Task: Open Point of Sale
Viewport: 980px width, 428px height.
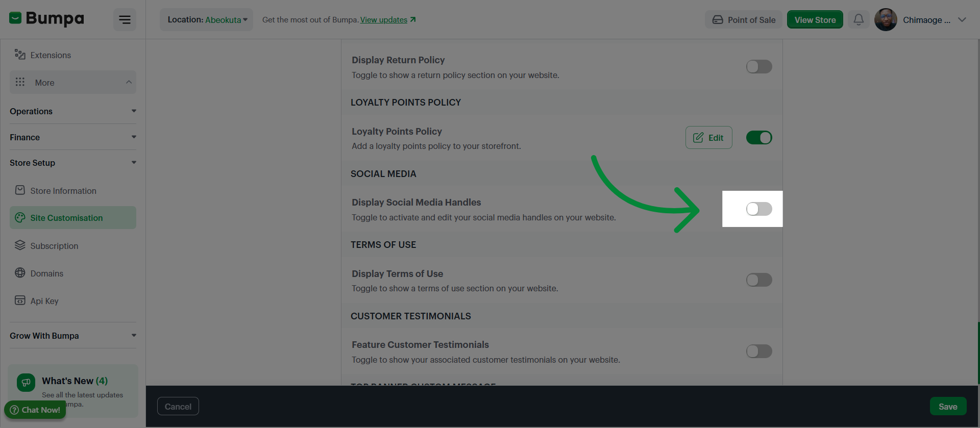Action: point(744,20)
